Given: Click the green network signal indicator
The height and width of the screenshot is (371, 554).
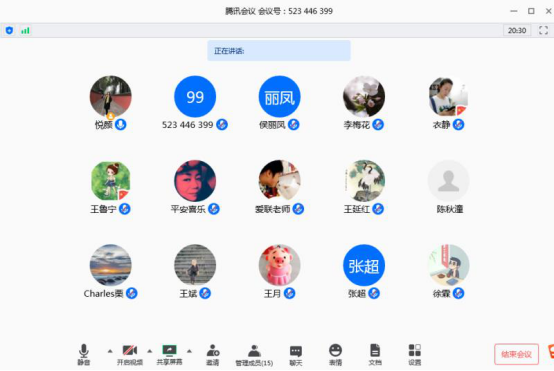Looking at the screenshot, I should click(25, 31).
